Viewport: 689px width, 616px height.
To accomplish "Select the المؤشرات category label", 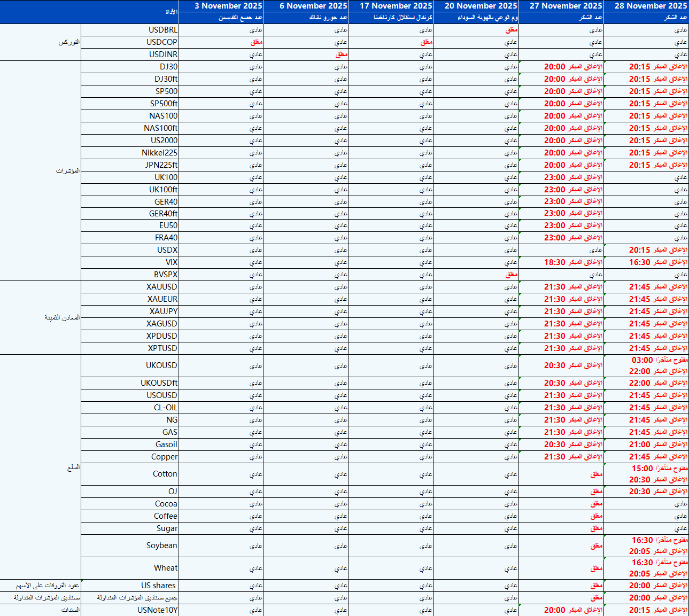I will 68,171.
